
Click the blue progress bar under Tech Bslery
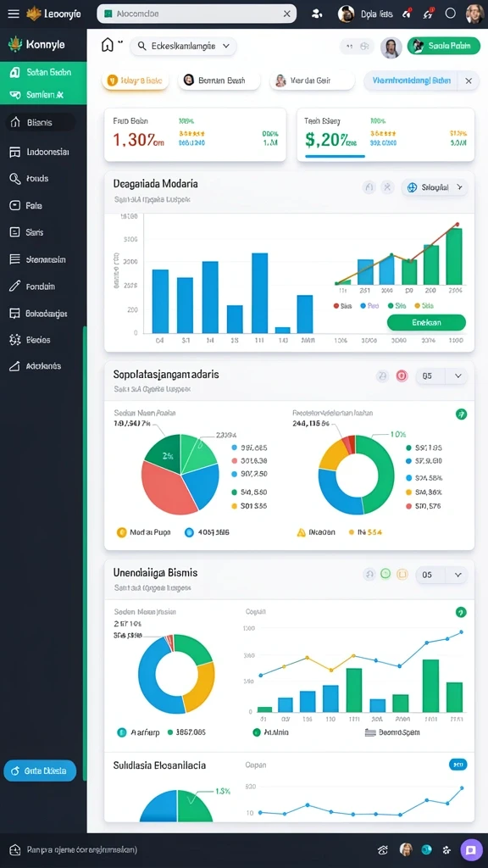(335, 156)
